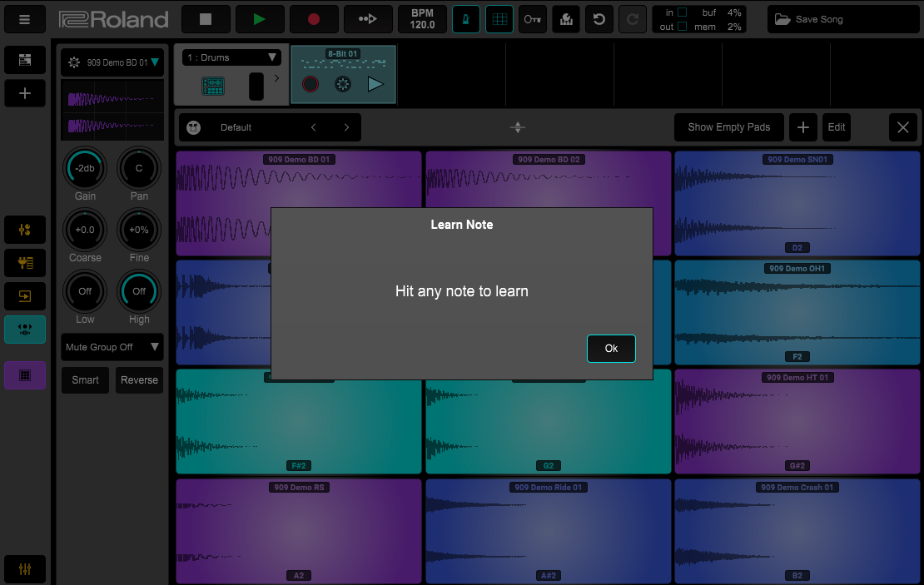Toggle the Smart button

click(x=86, y=380)
